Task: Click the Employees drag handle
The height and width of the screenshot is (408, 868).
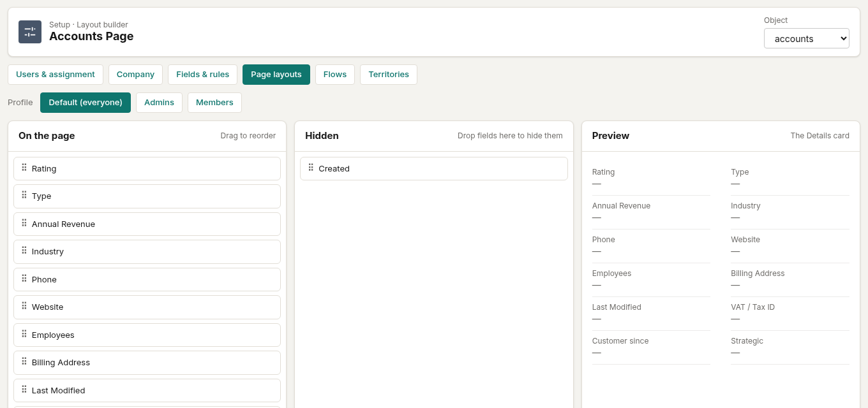Action: click(24, 335)
